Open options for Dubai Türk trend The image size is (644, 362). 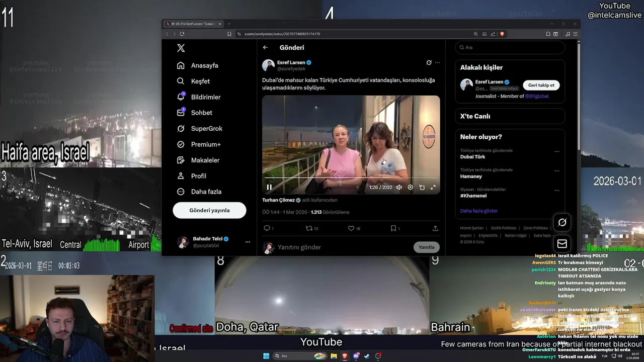tap(556, 151)
